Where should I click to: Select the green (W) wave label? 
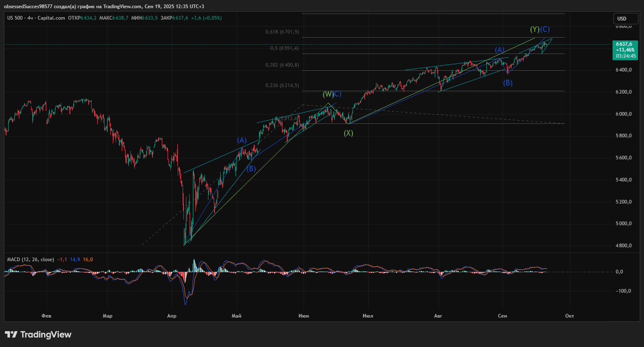[x=328, y=94]
